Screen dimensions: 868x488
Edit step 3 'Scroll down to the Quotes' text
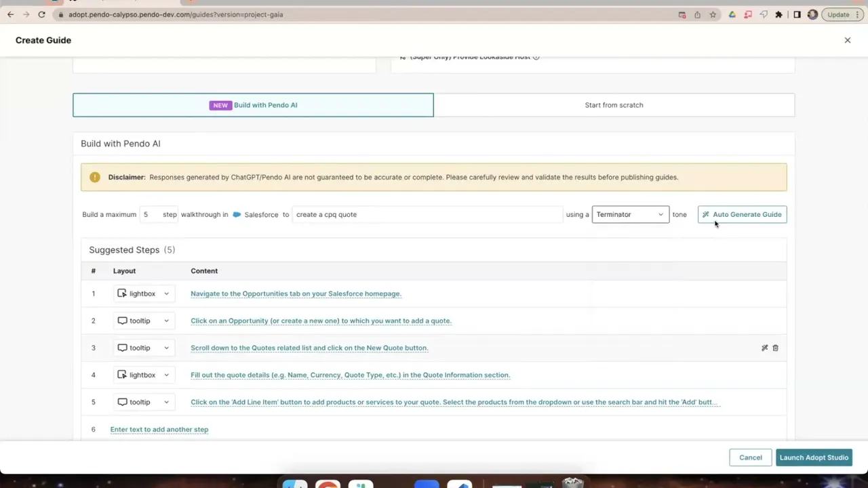(x=309, y=348)
